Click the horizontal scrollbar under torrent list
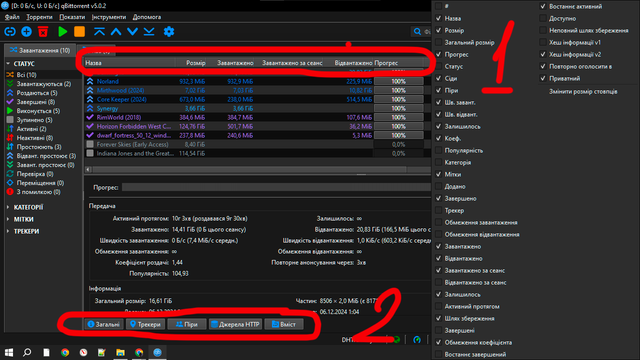Image resolution: width=640 pixels, height=360 pixels. point(249,169)
